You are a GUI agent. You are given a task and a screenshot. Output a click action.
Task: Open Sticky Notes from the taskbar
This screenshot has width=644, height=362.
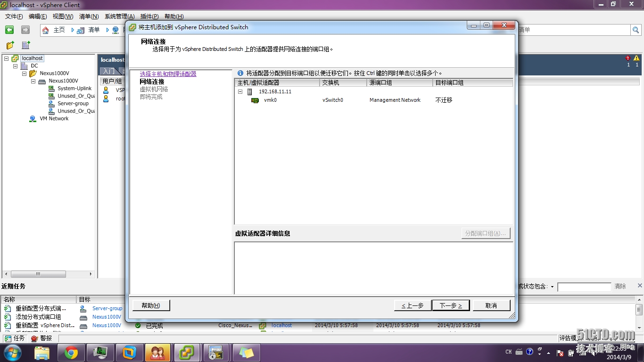246,353
